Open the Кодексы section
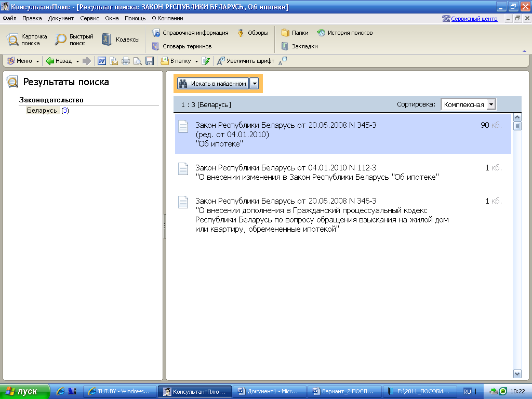 pyautogui.click(x=121, y=39)
